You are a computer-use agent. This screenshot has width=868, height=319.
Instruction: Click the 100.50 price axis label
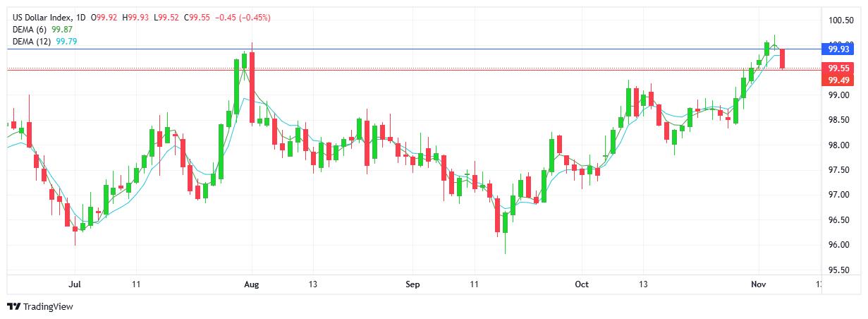[x=841, y=20]
